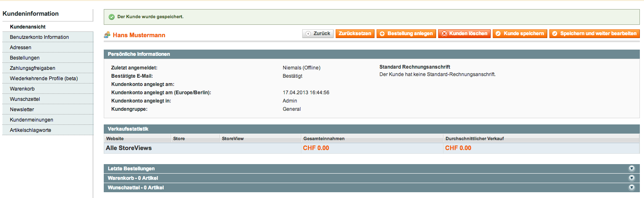Open Wiederkehrende Profile (beta) tab
Viewport: 644px width, 198px height.
point(44,79)
